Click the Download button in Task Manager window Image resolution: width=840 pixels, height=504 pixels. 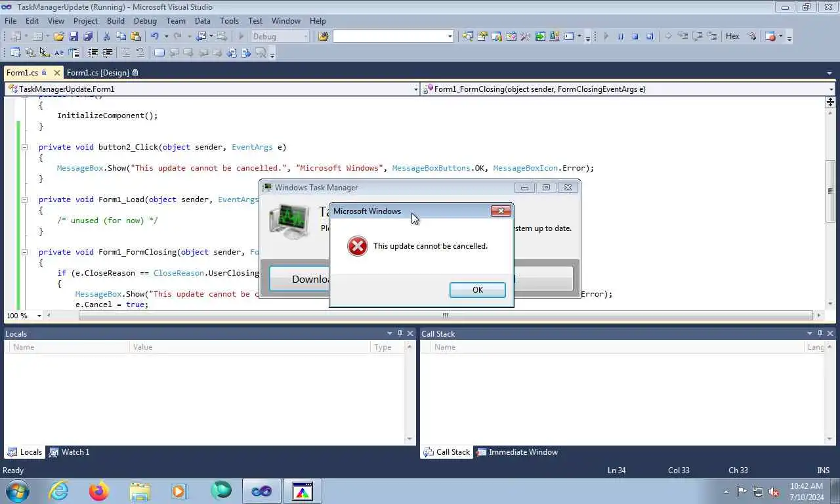pyautogui.click(x=299, y=279)
